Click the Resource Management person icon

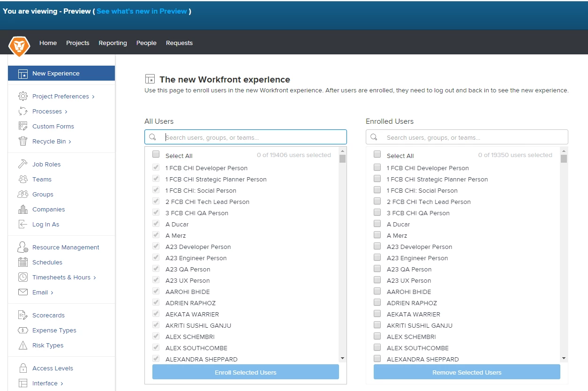(x=23, y=247)
